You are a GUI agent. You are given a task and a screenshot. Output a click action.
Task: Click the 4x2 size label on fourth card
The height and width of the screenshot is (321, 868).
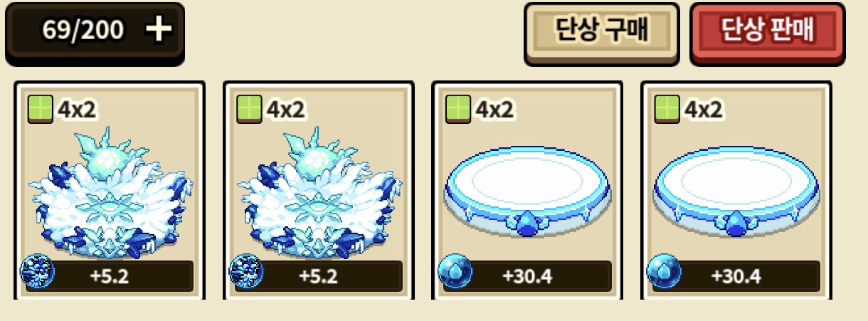pyautogui.click(x=702, y=110)
